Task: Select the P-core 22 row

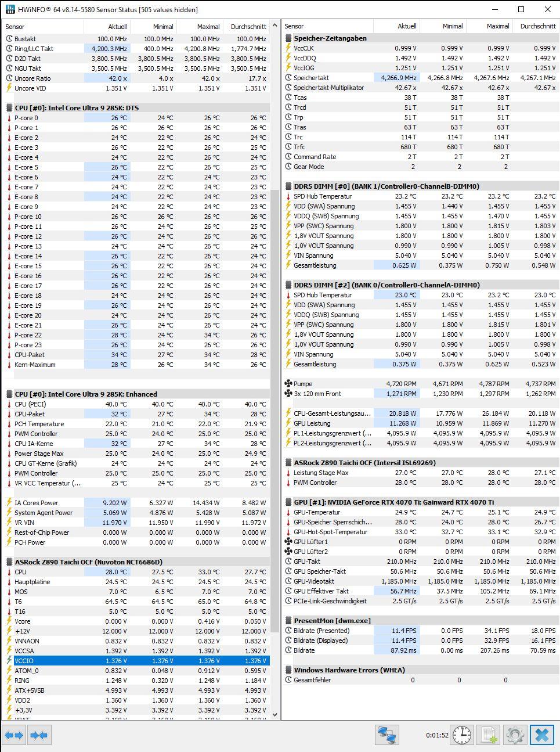Action: coord(136,335)
